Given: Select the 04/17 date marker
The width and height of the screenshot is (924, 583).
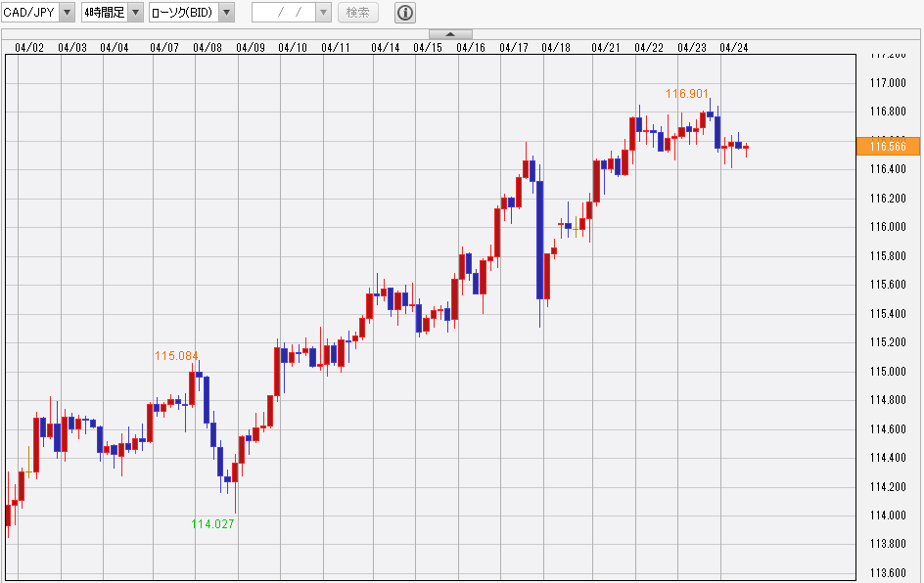Looking at the screenshot, I should pyautogui.click(x=514, y=47).
